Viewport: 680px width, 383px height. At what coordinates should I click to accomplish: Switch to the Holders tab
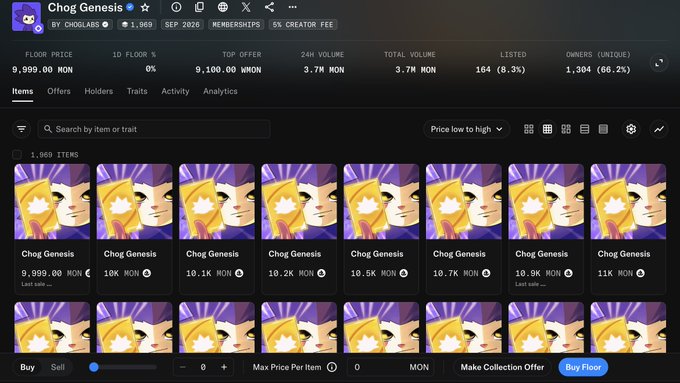99,92
